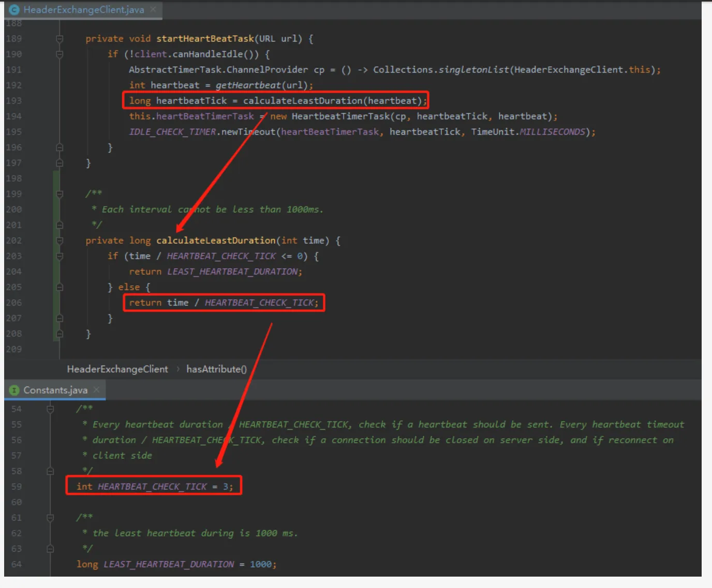This screenshot has width=712, height=588.
Task: Click fold end marker at line 196
Action: [x=60, y=148]
